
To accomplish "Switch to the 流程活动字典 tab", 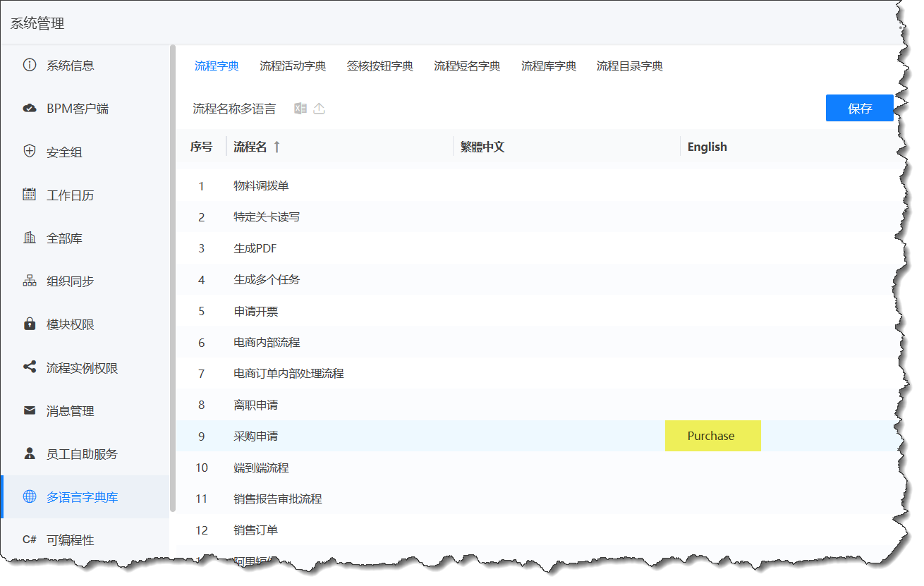I will 292,65.
